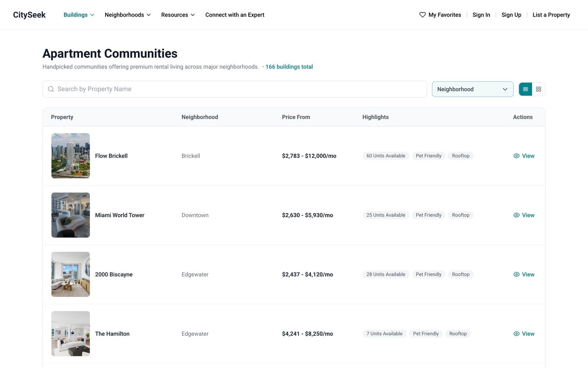Viewport: 588px width, 368px height.
Task: Open the Flow Brickell thumbnail image
Action: point(71,156)
